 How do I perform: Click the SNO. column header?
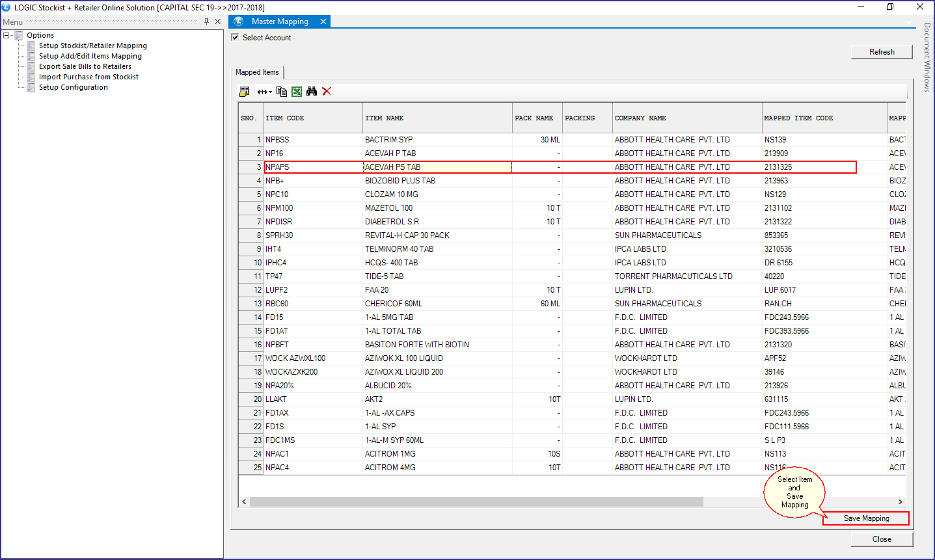[251, 118]
